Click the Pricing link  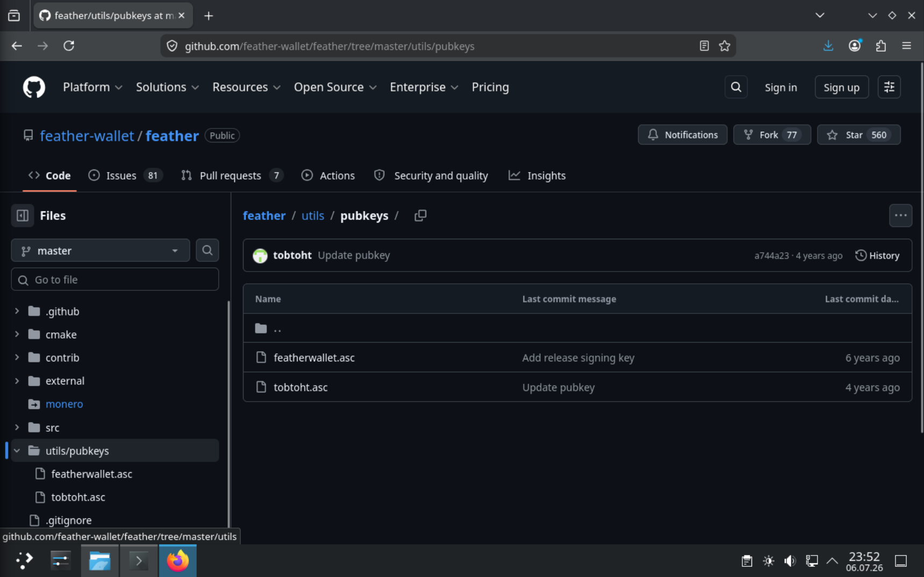pos(490,87)
